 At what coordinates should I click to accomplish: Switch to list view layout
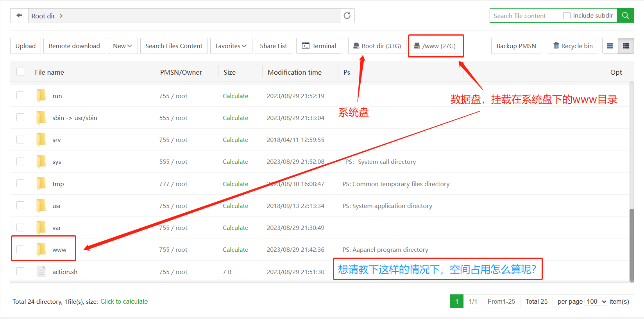[x=626, y=46]
